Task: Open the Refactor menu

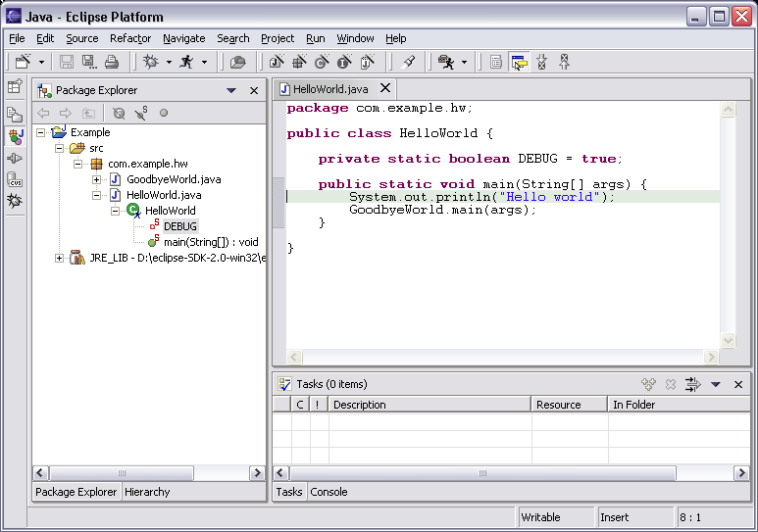Action: (130, 38)
